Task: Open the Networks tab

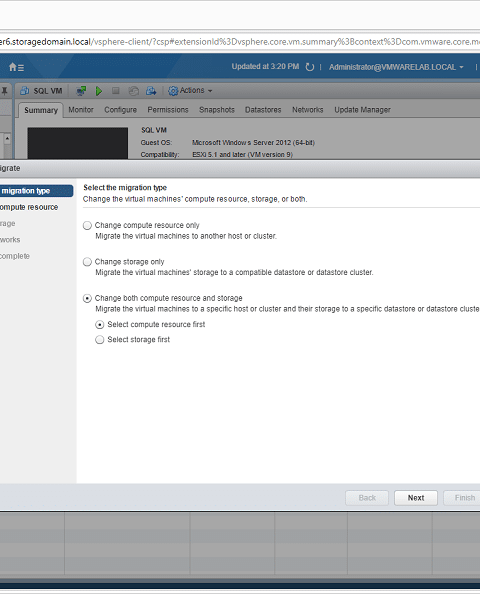Action: point(308,110)
